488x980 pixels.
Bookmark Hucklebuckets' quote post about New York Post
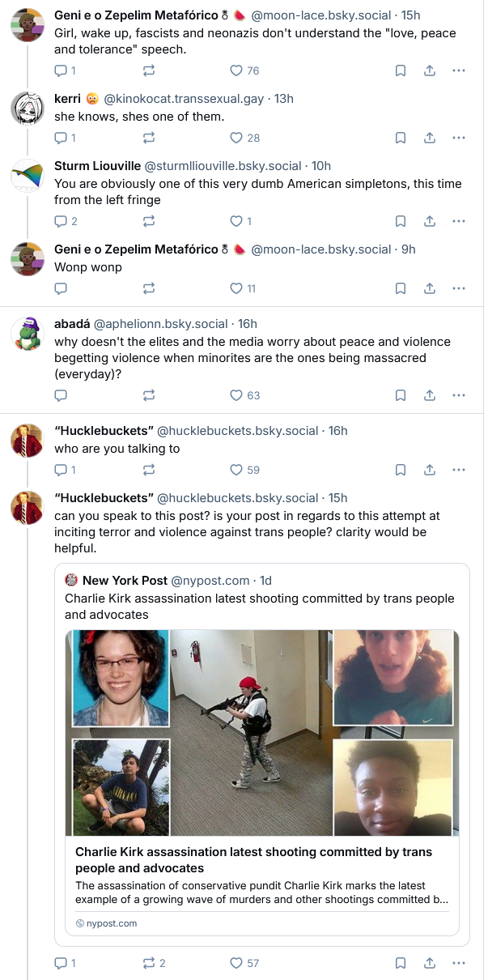401,963
